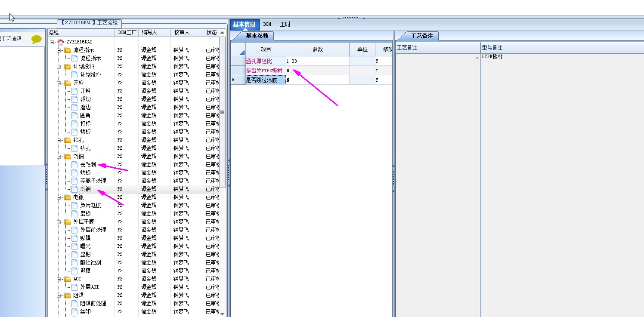Collapse the 钻孔 folder node
Screen dimensions: 644x317
click(x=59, y=140)
